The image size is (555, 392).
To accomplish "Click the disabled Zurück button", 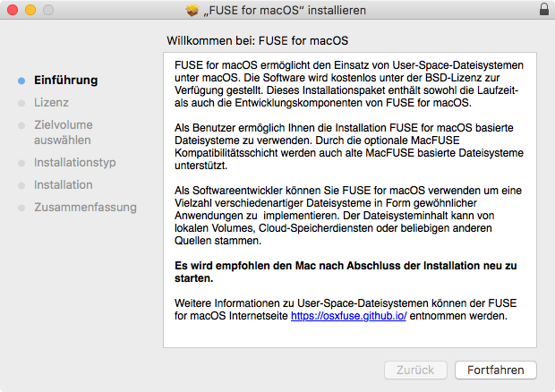I will (x=415, y=370).
